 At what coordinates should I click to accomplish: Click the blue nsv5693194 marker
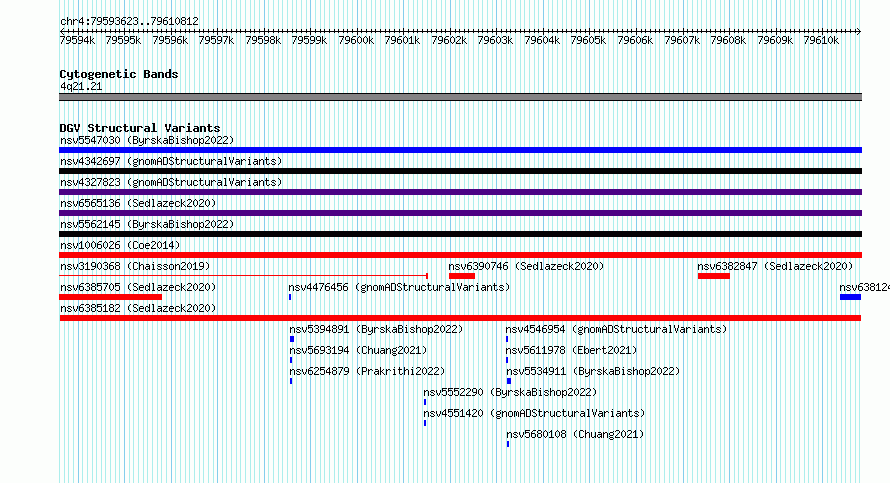tap(291, 360)
